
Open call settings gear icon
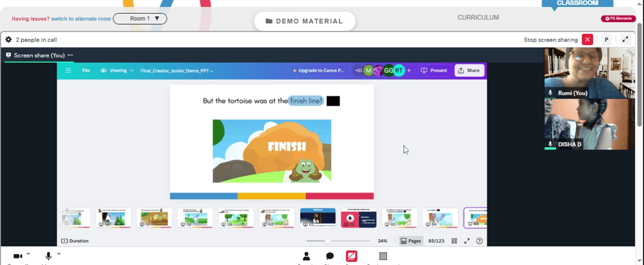pyautogui.click(x=8, y=40)
